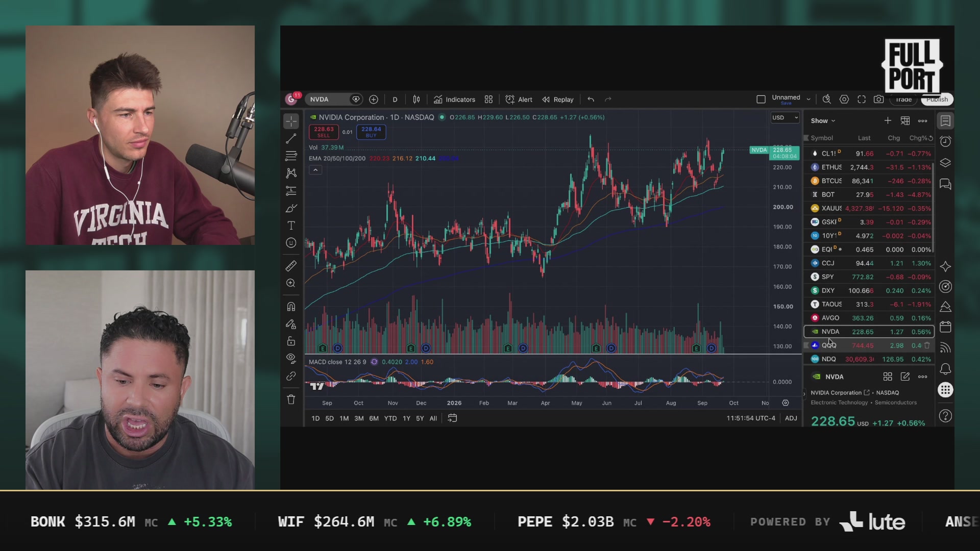Open the alerts clock icon in right sidebar
980x551 pixels.
point(945,141)
